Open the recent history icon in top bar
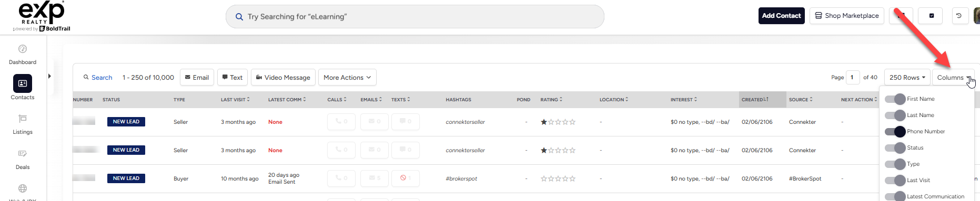This screenshot has width=980, height=201. click(959, 16)
